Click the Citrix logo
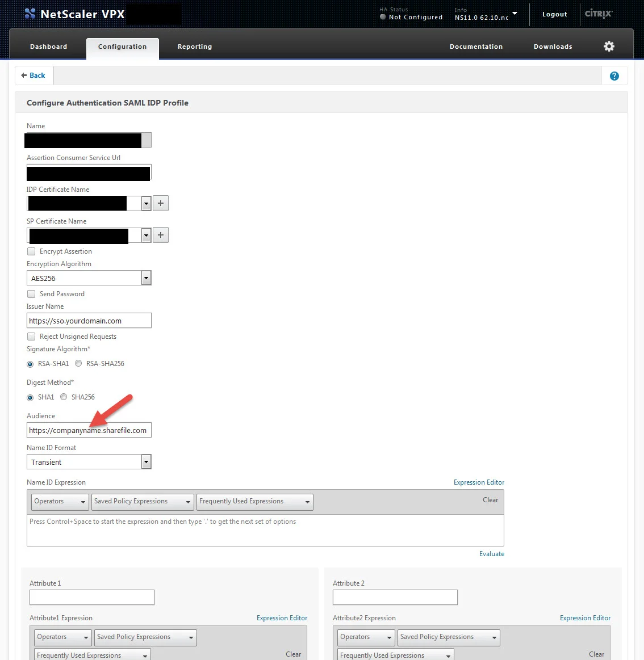This screenshot has height=660, width=644. coord(598,14)
